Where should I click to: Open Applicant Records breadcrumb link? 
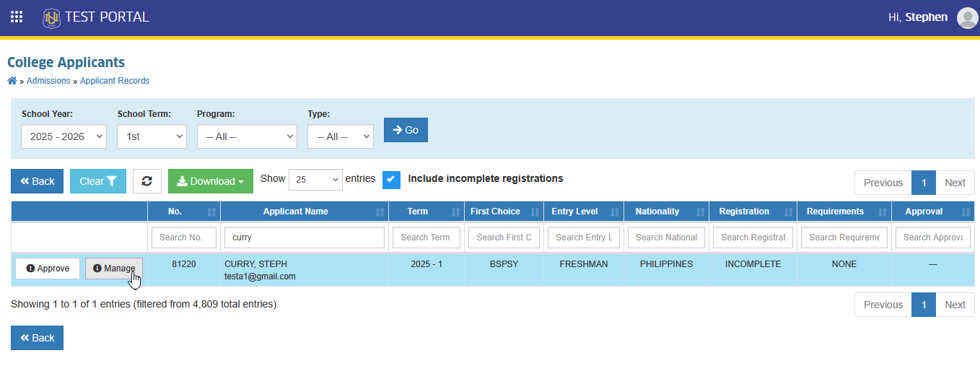click(x=115, y=81)
